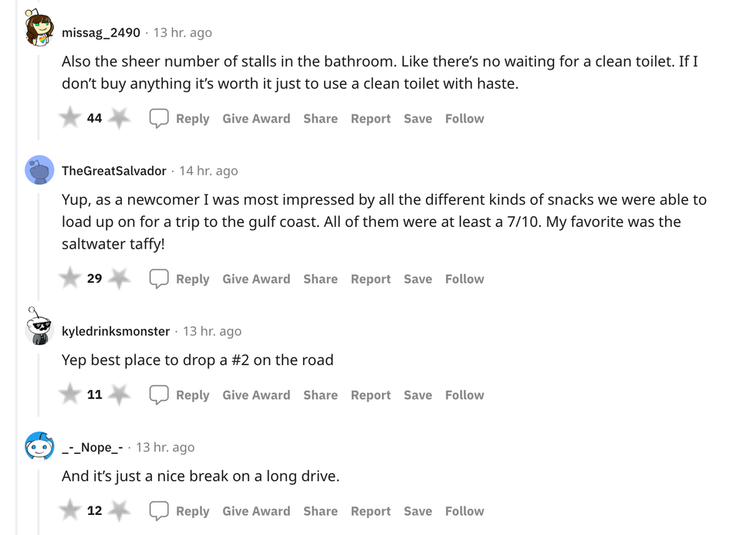Click kyledrinksmonster's avatar image

pyautogui.click(x=39, y=327)
